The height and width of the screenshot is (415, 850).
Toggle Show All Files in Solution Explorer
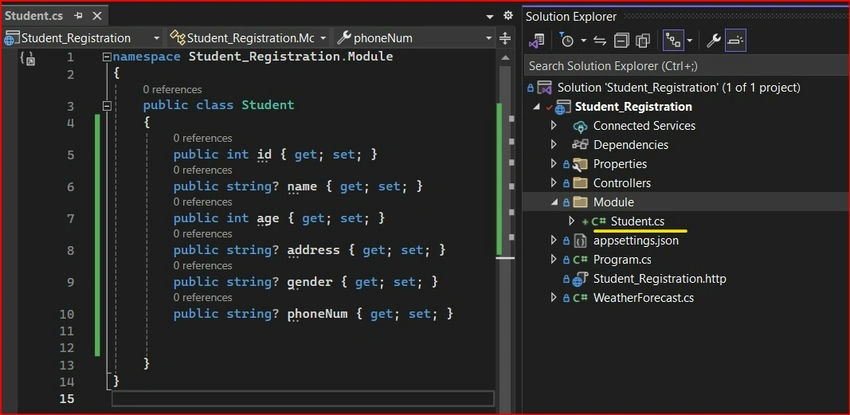[x=643, y=41]
